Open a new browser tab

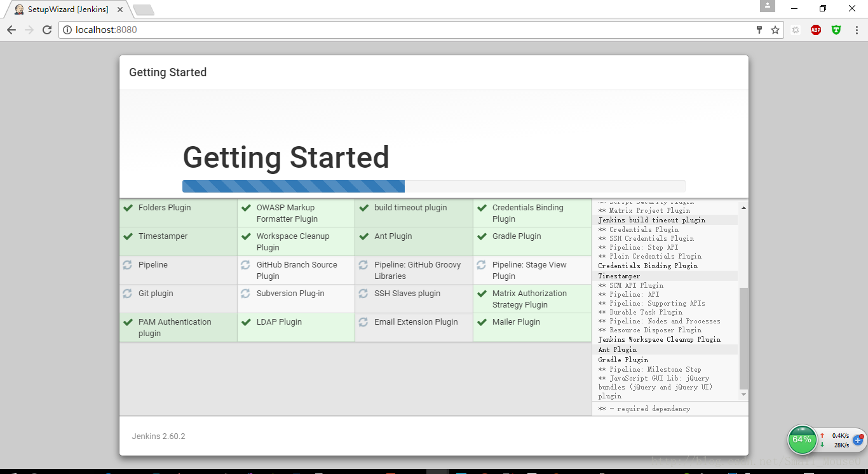[144, 10]
